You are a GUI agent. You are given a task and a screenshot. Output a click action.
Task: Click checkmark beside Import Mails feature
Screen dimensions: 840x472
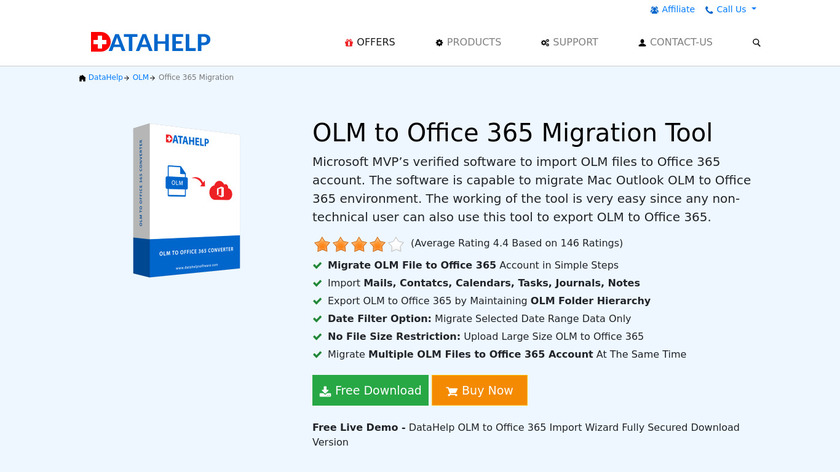coord(317,283)
